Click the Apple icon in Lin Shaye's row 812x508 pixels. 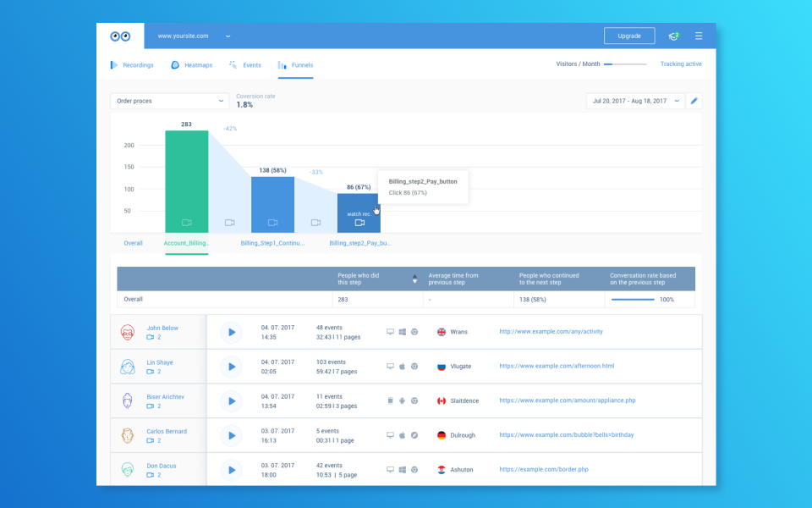coord(402,367)
